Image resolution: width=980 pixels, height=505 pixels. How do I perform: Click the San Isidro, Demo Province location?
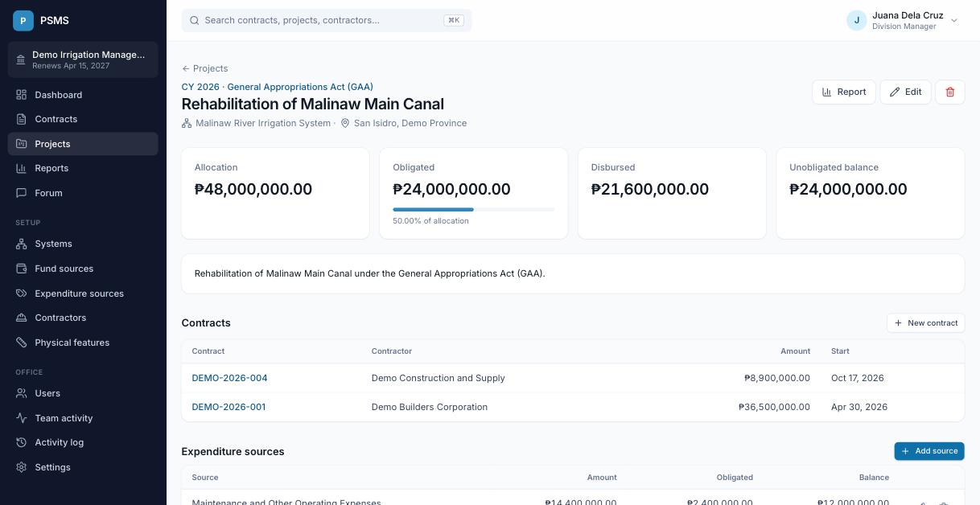point(410,123)
